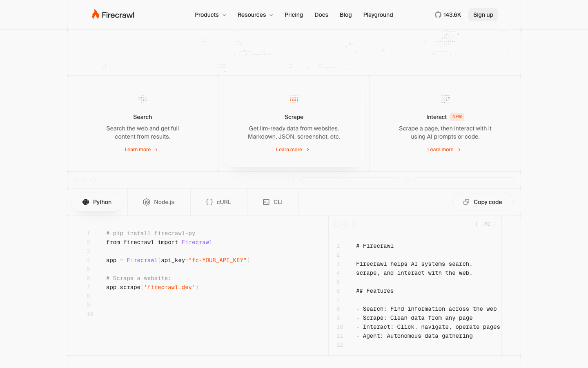Click the CLI terminal icon

(x=266, y=202)
